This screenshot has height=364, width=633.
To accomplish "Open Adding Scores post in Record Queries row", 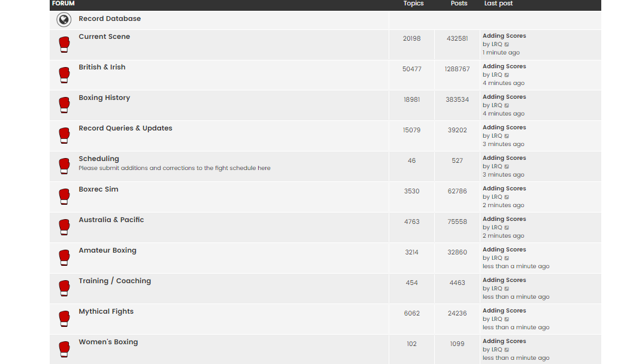I will click(x=504, y=128).
